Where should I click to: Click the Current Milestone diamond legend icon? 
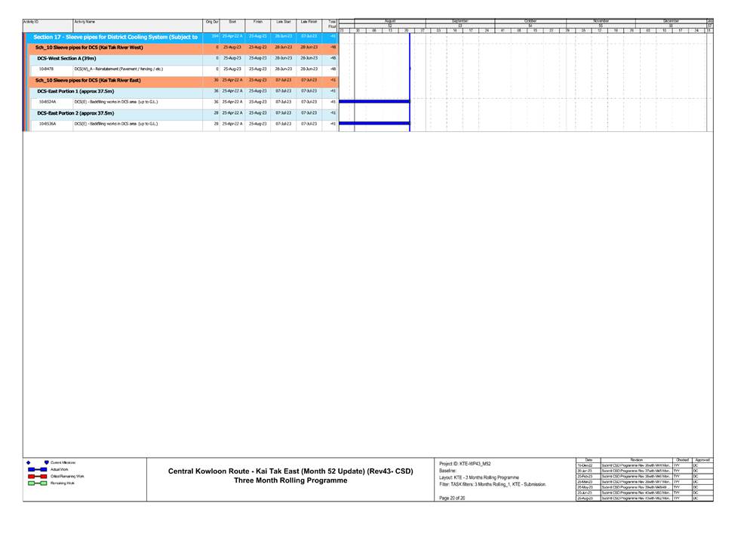29,462
